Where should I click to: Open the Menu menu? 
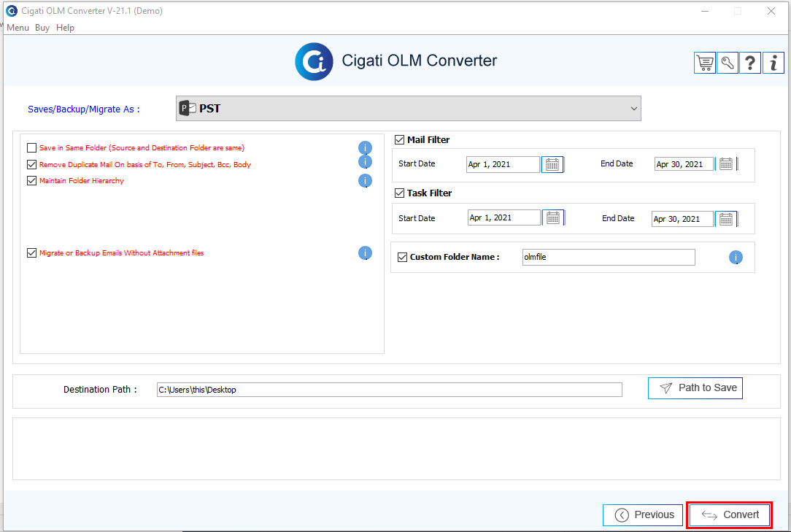click(18, 28)
